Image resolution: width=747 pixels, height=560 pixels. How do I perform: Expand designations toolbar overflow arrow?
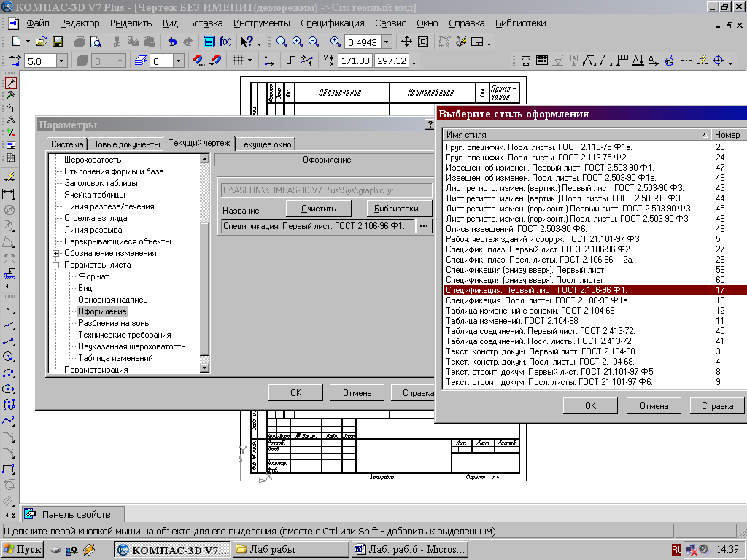[x=731, y=63]
